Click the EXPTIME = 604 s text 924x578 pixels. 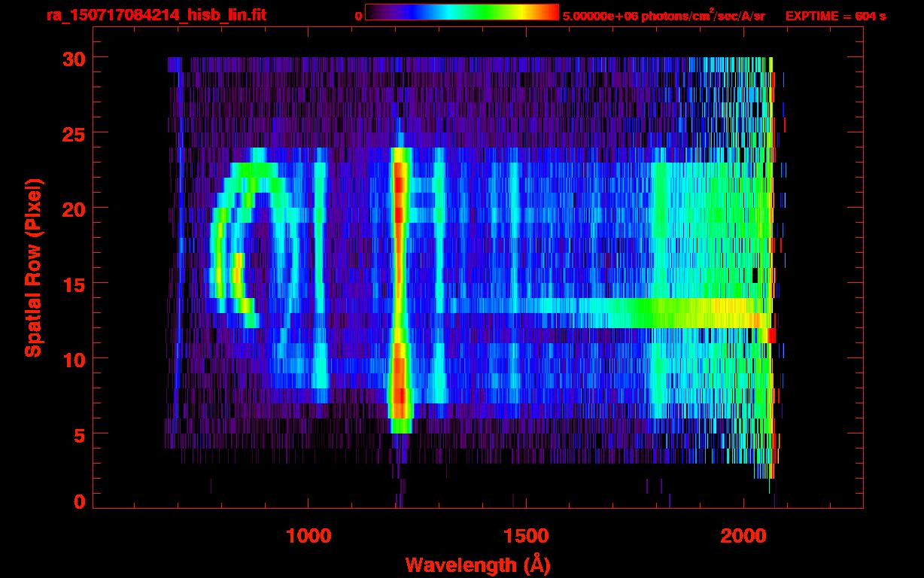tap(835, 16)
